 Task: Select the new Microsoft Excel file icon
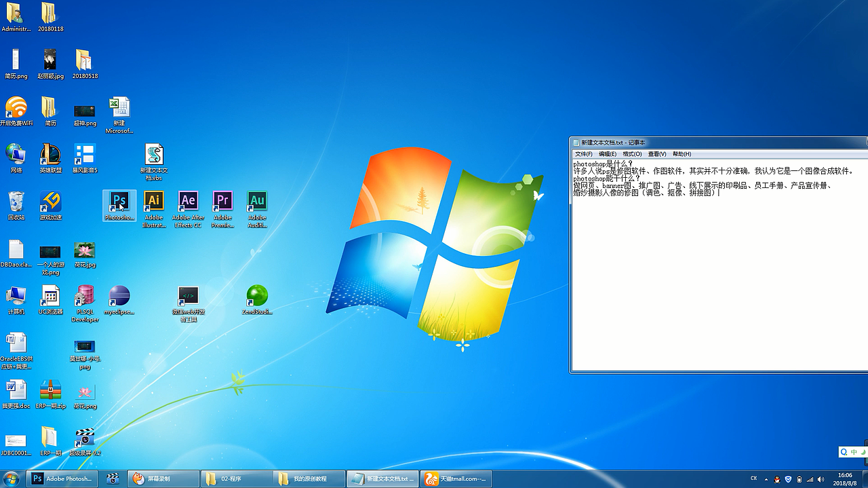click(x=119, y=115)
